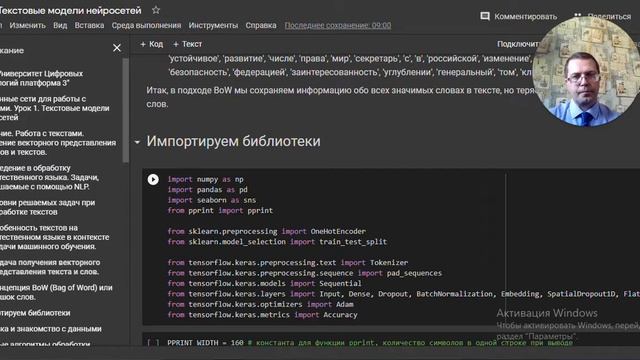
Task: Add a text cell with + Текст
Action: pyautogui.click(x=187, y=44)
